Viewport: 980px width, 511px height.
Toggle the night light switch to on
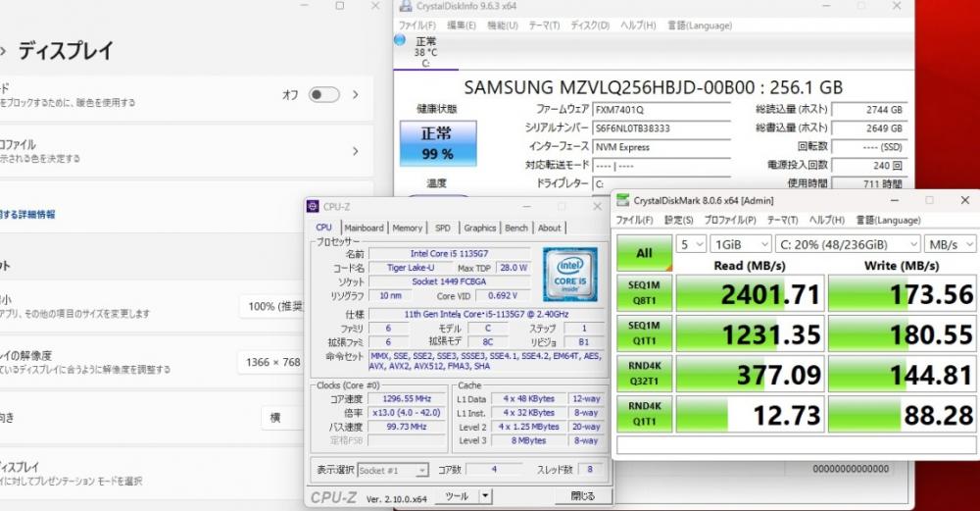coord(324,94)
